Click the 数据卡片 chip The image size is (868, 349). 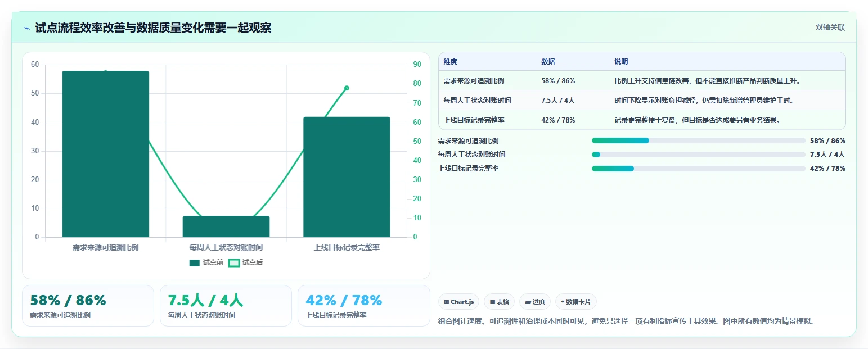(576, 302)
